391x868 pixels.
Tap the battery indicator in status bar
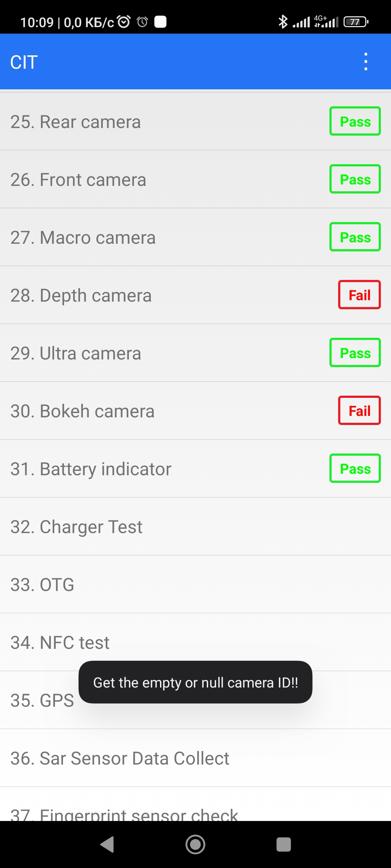coord(356,22)
